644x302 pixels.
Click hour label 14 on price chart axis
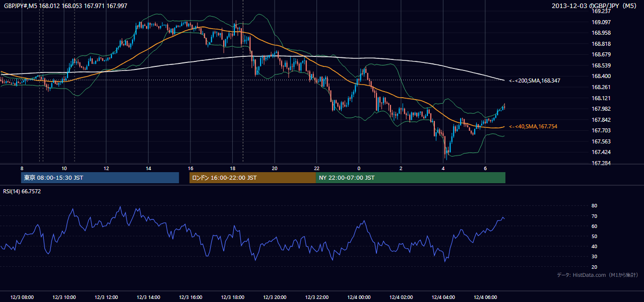(148, 168)
